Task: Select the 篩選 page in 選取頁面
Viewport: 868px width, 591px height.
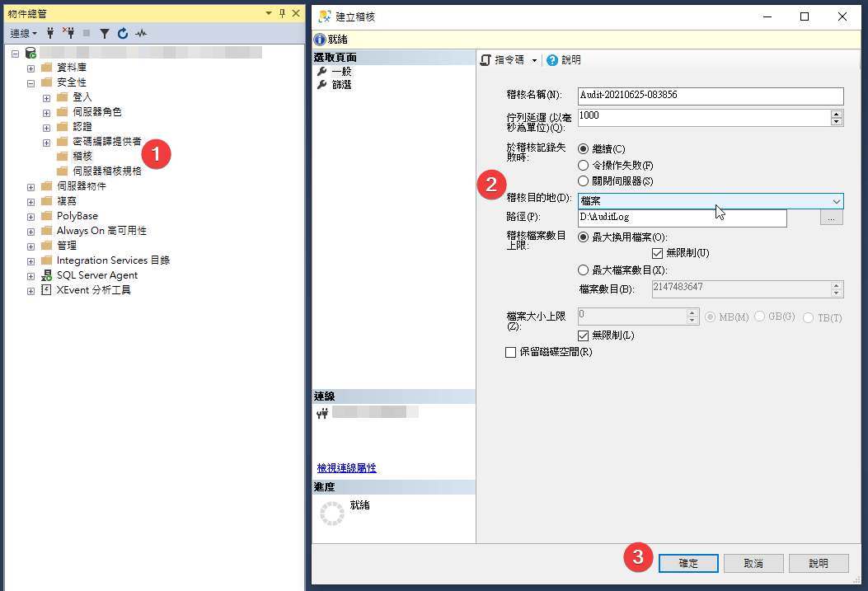Action: coord(341,85)
